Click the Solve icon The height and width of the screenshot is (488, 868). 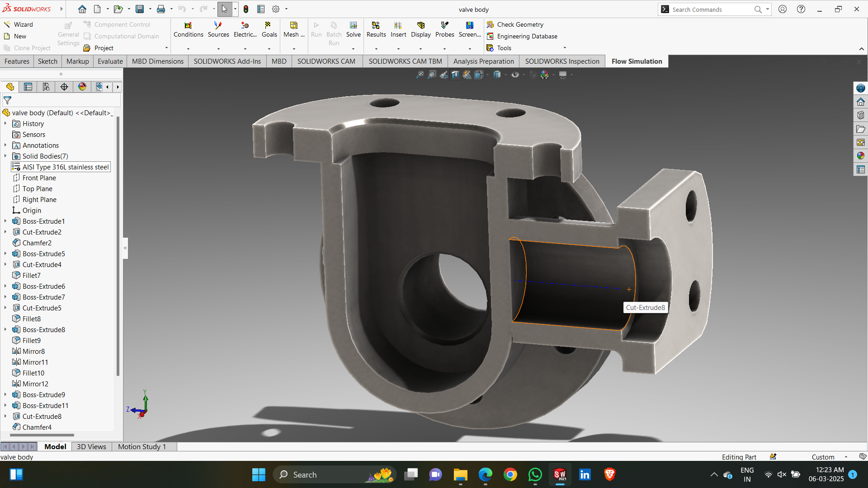pos(354,25)
